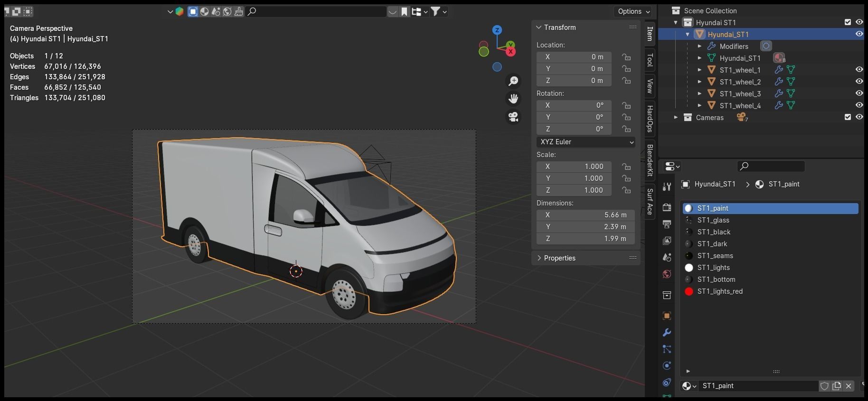Click the Dimensions X field 5.66 m
Screen dimensions: 868x401
586,215
